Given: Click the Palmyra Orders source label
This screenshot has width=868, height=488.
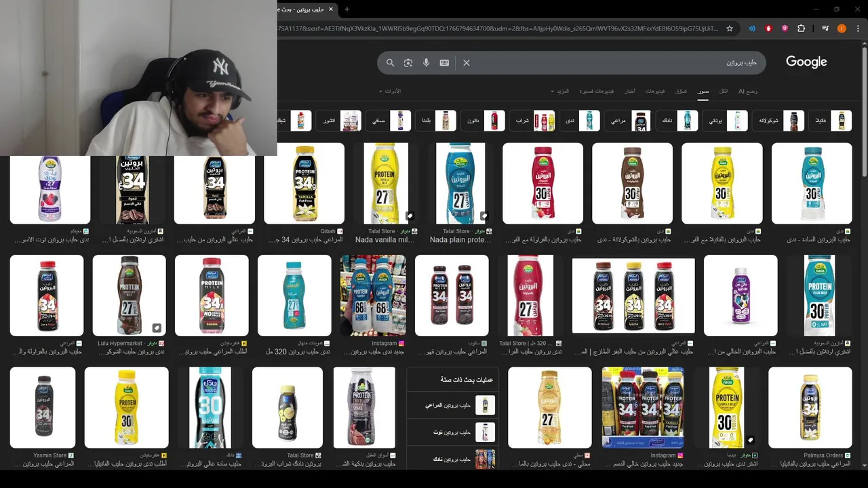Looking at the screenshot, I should (823, 455).
